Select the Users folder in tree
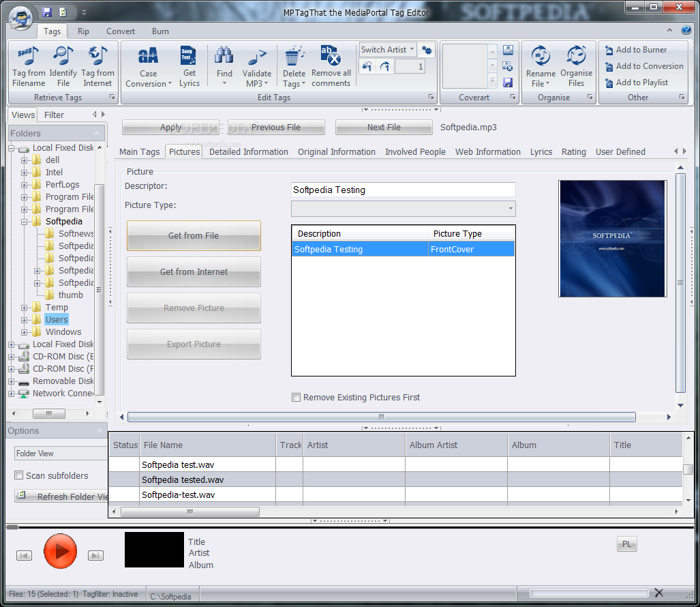 (57, 319)
